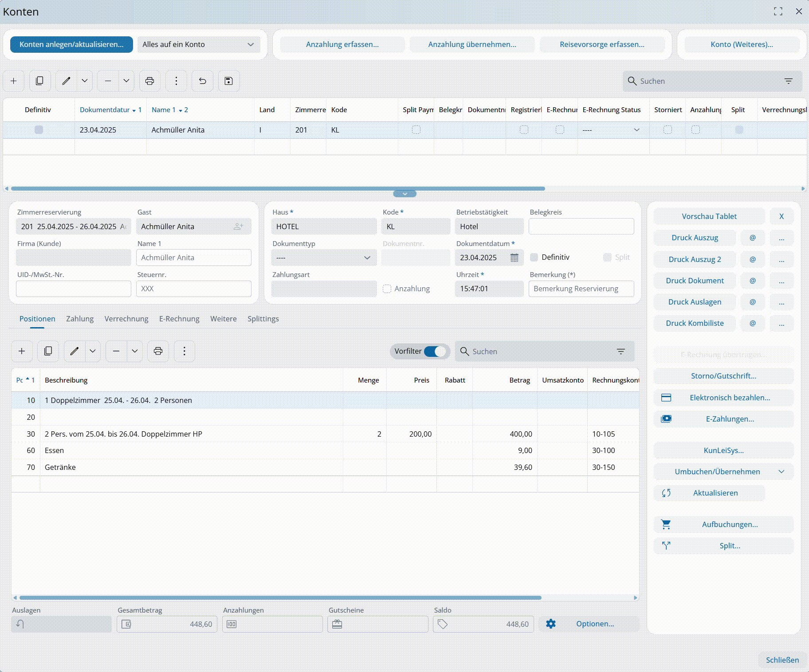Switch to the E-Rechnung tab
Screen dimensions: 809x672
179,319
